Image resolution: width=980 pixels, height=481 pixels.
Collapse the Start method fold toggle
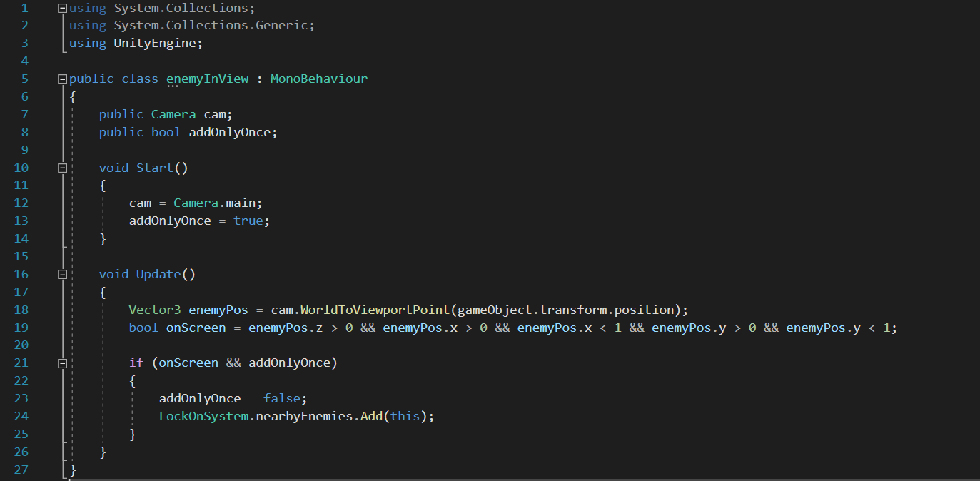[63, 168]
